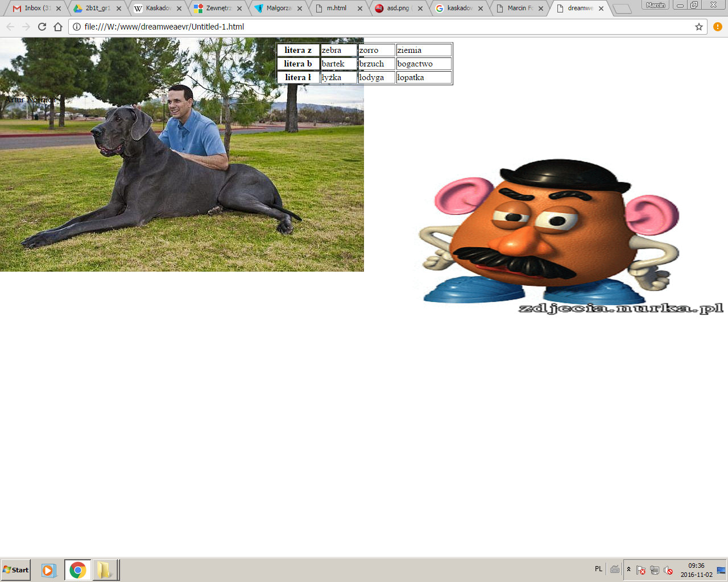Viewport: 728px width, 582px height.
Task: Open the orange Chrome notification menu icon
Action: [717, 27]
